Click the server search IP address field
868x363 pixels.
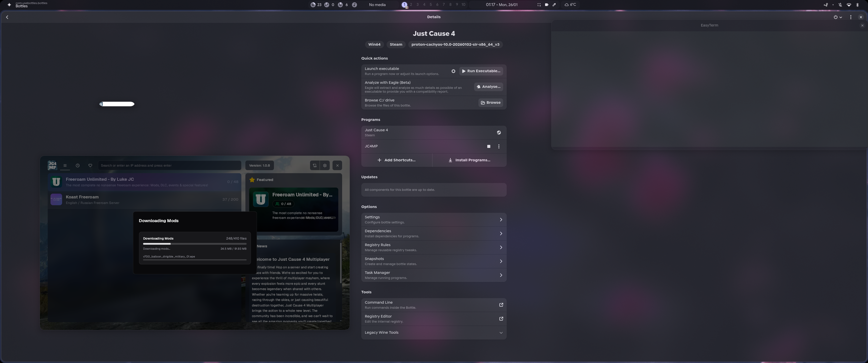click(169, 166)
